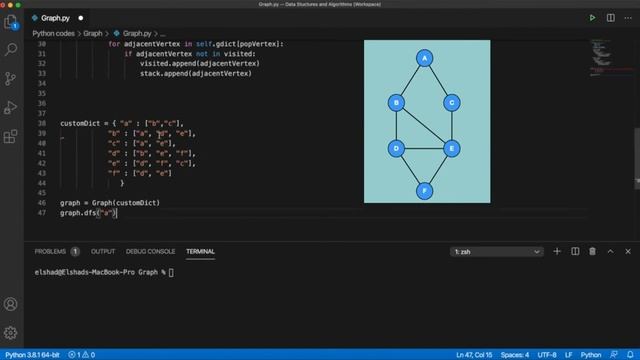Screen dimensions: 640x360
Task: Create a new terminal with plus icon
Action: [557, 251]
